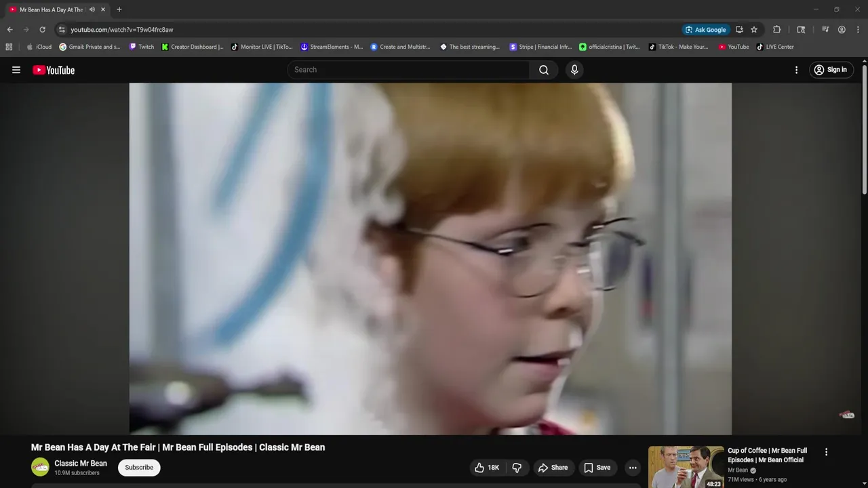Open Creator Dashboard bookmark

[x=193, y=47]
